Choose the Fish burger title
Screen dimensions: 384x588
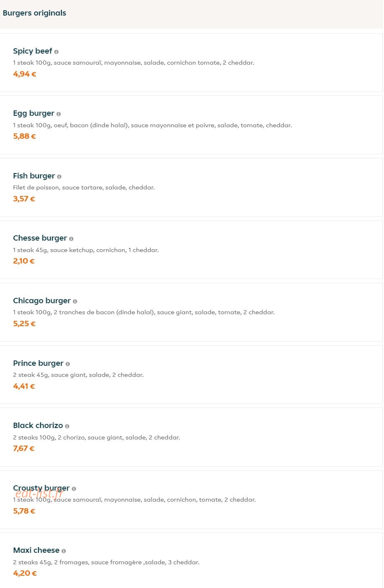click(34, 176)
